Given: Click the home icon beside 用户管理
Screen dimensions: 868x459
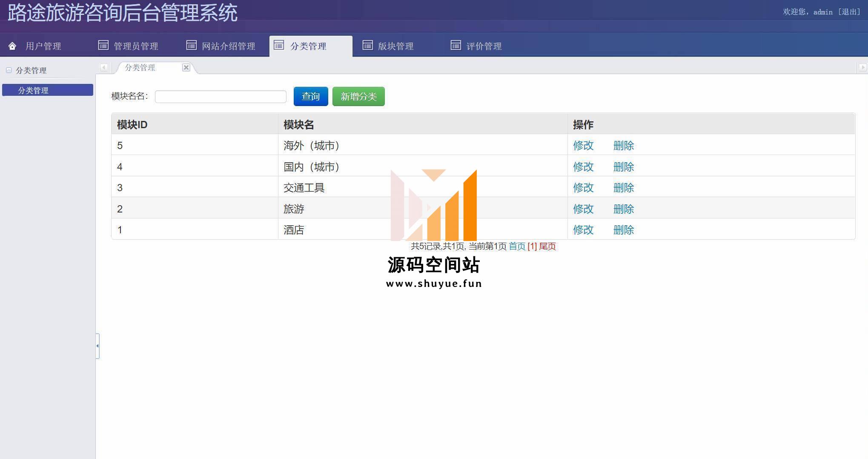Looking at the screenshot, I should [x=12, y=46].
